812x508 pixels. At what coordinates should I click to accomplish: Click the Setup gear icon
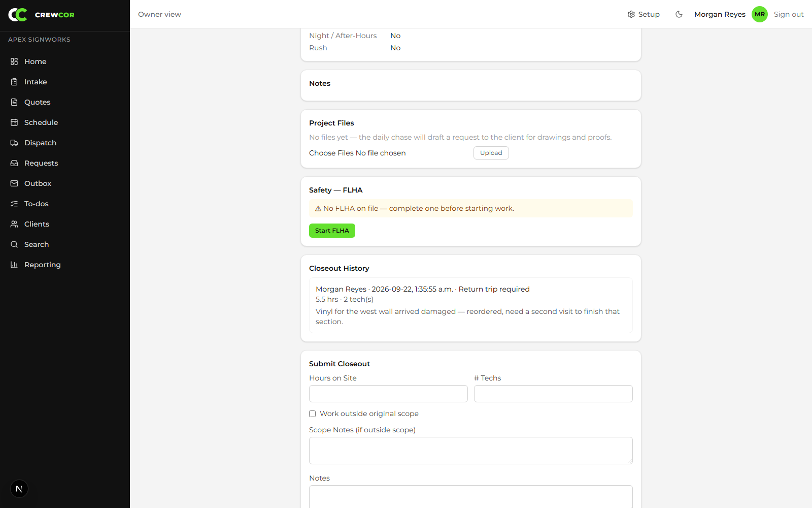(631, 14)
